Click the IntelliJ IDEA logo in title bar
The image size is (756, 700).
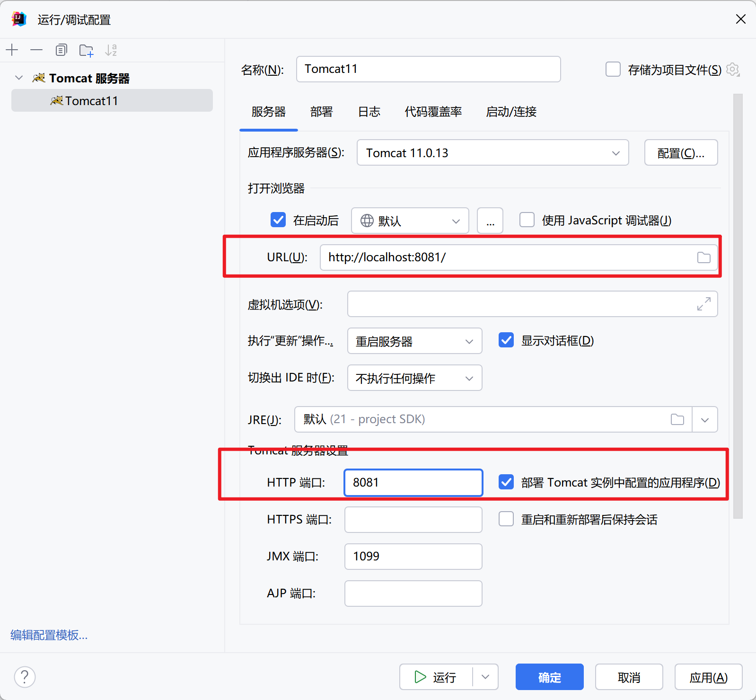19,19
